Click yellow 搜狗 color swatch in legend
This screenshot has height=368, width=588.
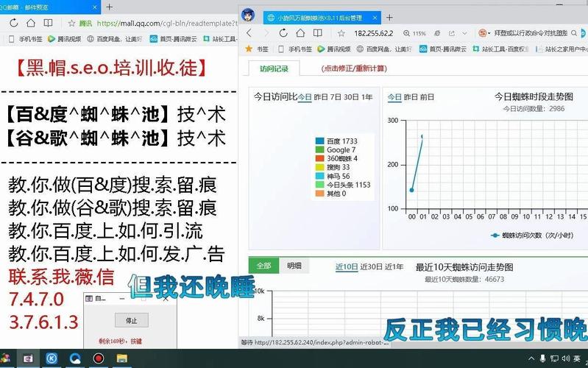tap(320, 167)
